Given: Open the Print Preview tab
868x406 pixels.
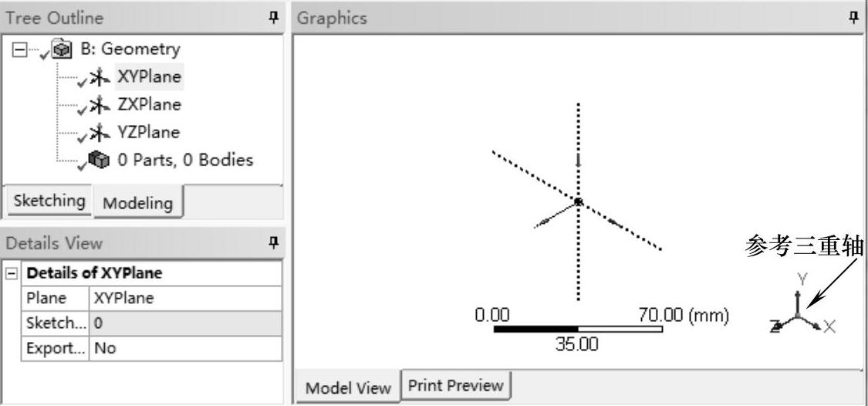Looking at the screenshot, I should pos(455,385).
